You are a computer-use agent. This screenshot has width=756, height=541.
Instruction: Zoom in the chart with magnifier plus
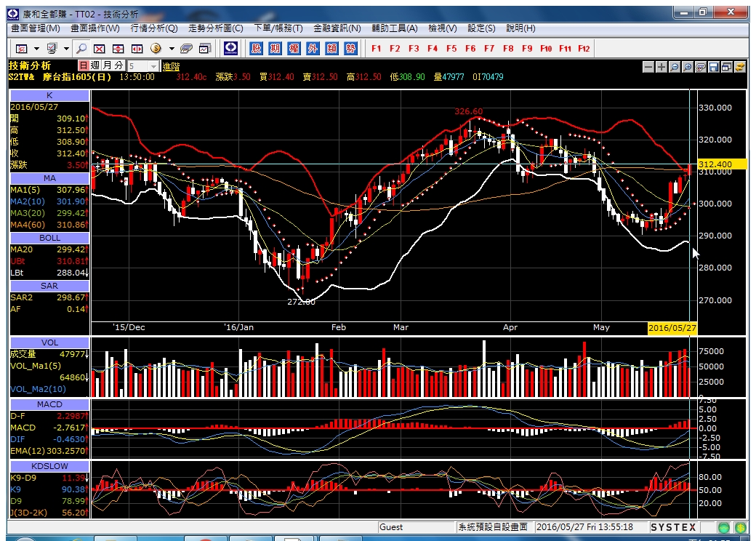tap(688, 67)
